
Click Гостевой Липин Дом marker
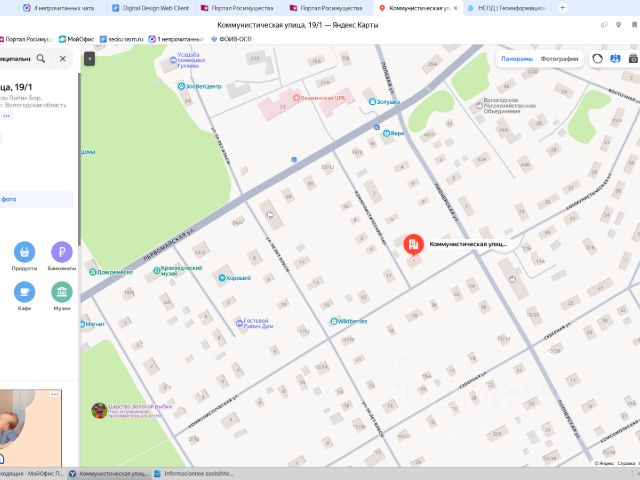[239, 323]
